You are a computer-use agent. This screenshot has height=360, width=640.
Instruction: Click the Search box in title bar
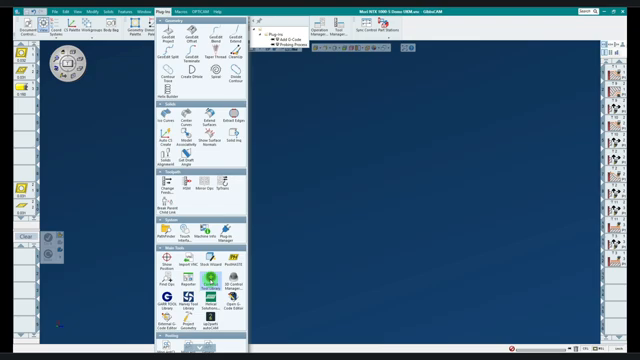(x=588, y=11)
